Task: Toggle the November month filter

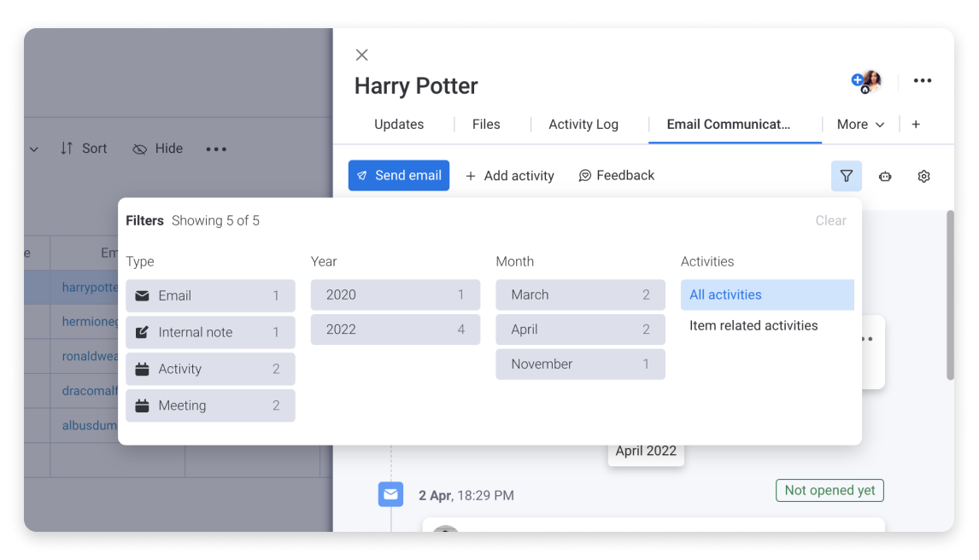Action: tap(580, 365)
